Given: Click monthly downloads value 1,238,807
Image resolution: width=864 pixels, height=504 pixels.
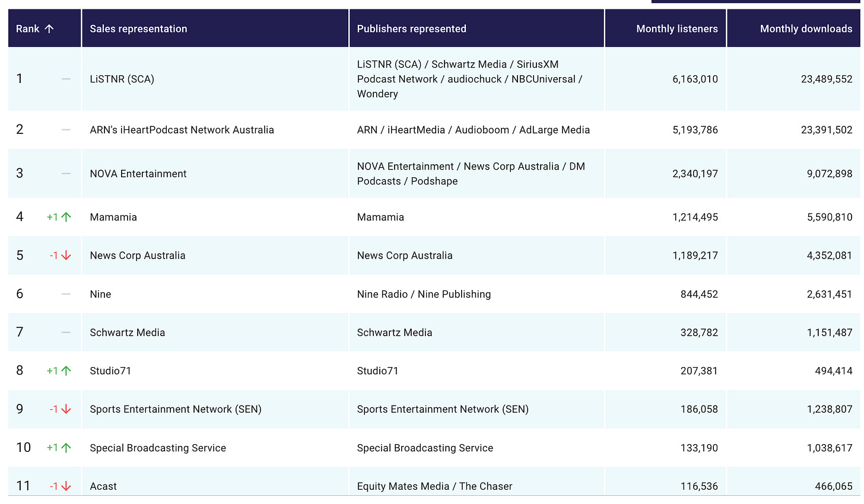Looking at the screenshot, I should click(830, 409).
